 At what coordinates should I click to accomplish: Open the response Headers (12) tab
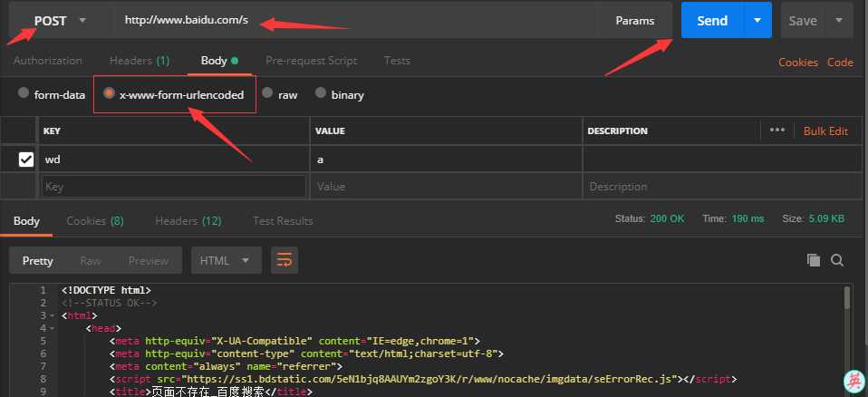click(188, 221)
